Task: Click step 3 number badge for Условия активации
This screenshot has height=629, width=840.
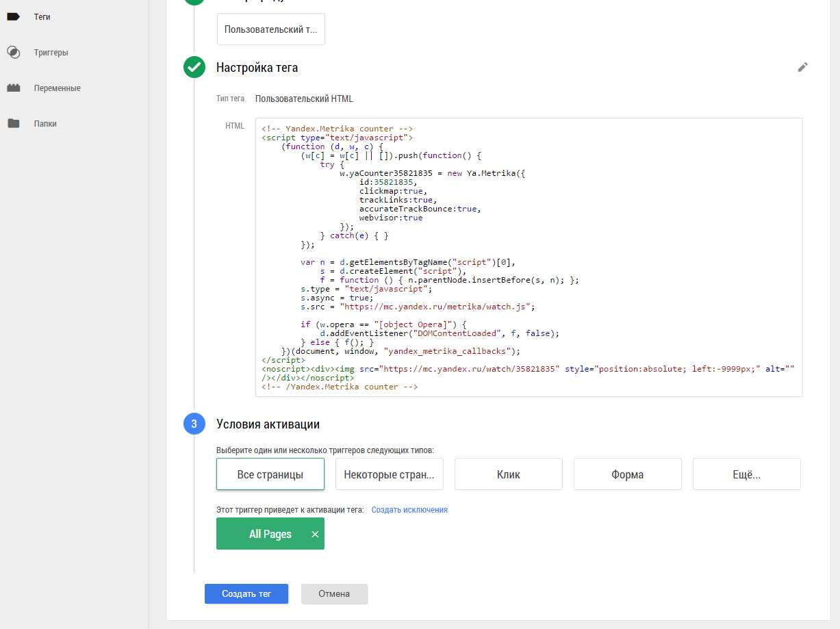Action: (194, 424)
